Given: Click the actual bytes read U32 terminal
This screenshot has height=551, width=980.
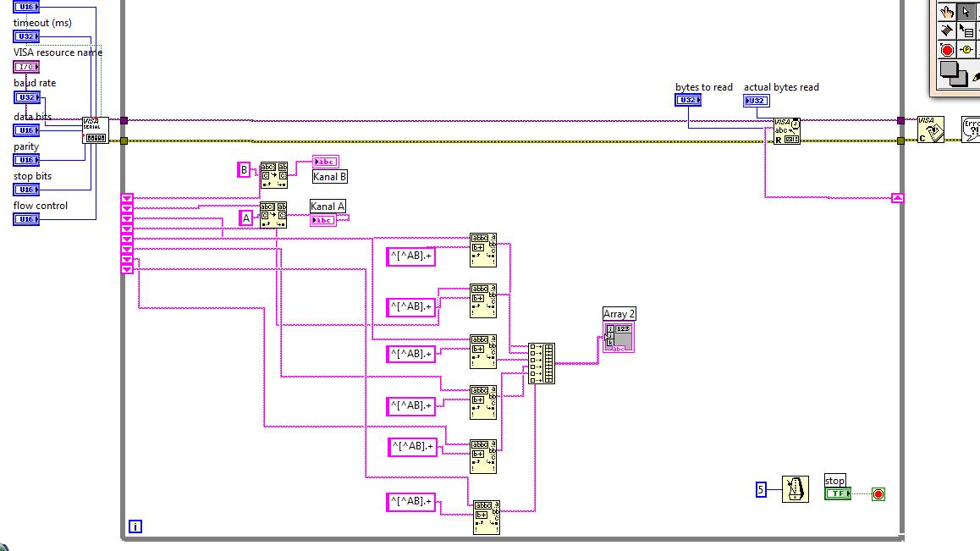Looking at the screenshot, I should [x=757, y=100].
